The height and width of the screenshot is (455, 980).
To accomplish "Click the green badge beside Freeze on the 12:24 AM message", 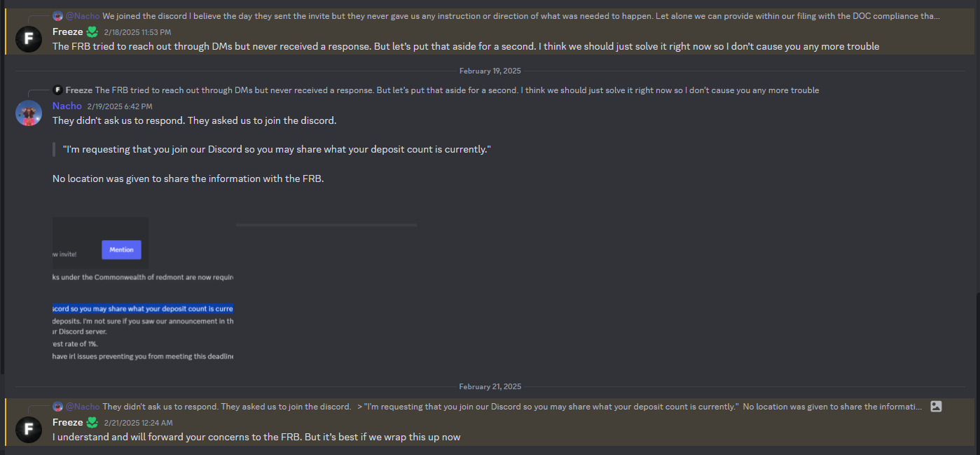I will click(92, 423).
